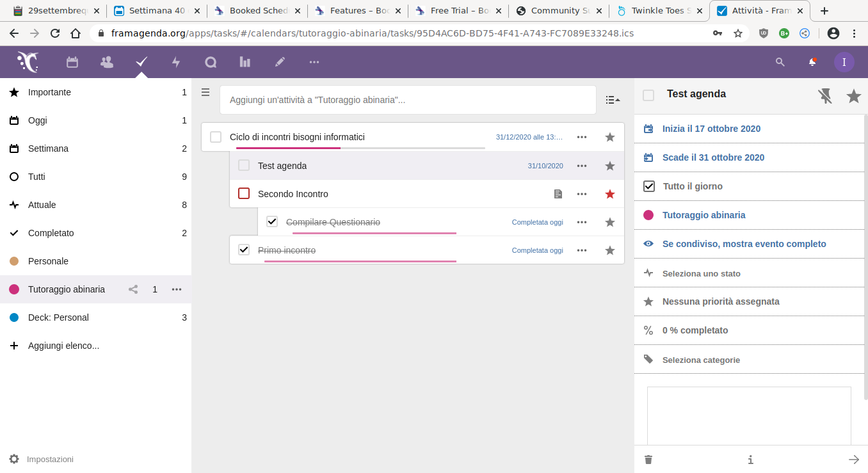The width and height of the screenshot is (868, 473).
Task: Uncheck Compilare Questionario task
Action: tap(272, 221)
